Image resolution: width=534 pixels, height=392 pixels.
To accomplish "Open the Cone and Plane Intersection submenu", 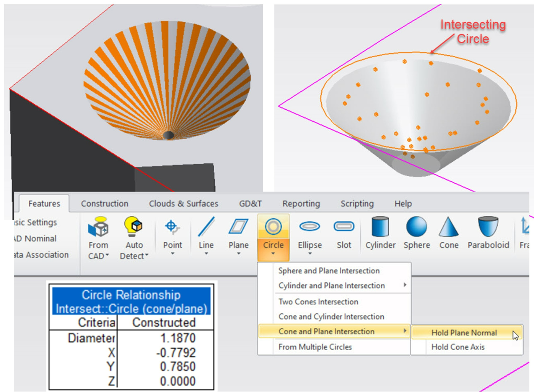I will pyautogui.click(x=326, y=332).
